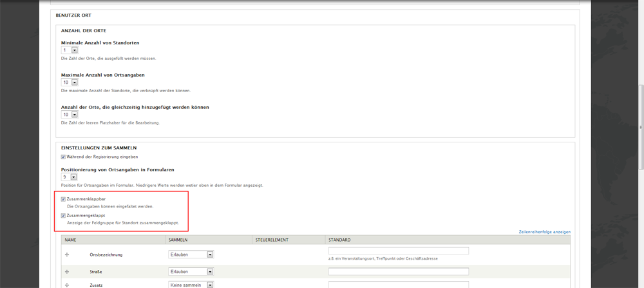Toggle 'Während der Registrierung eingeben' checkbox
This screenshot has width=644, height=288.
pos(63,157)
